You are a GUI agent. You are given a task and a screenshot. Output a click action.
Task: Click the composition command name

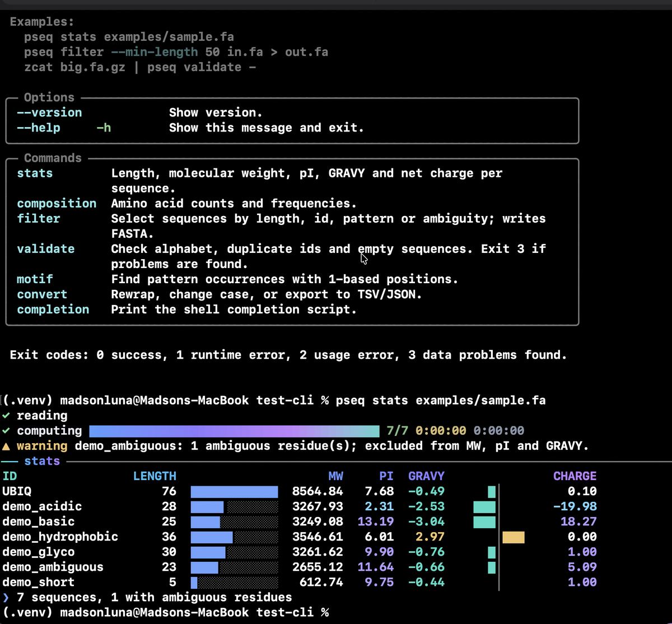57,204
